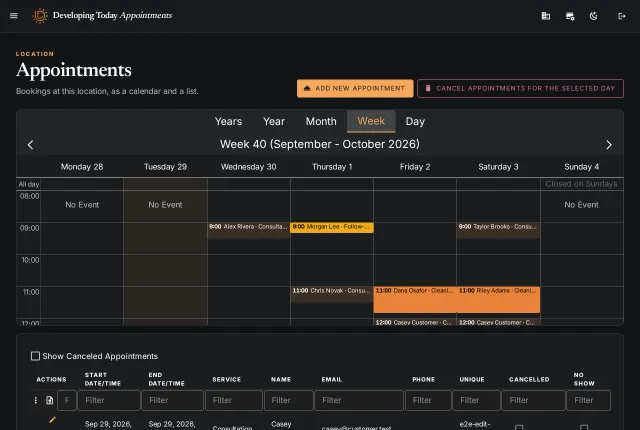Select Tuesday 29 day header

[x=165, y=167]
